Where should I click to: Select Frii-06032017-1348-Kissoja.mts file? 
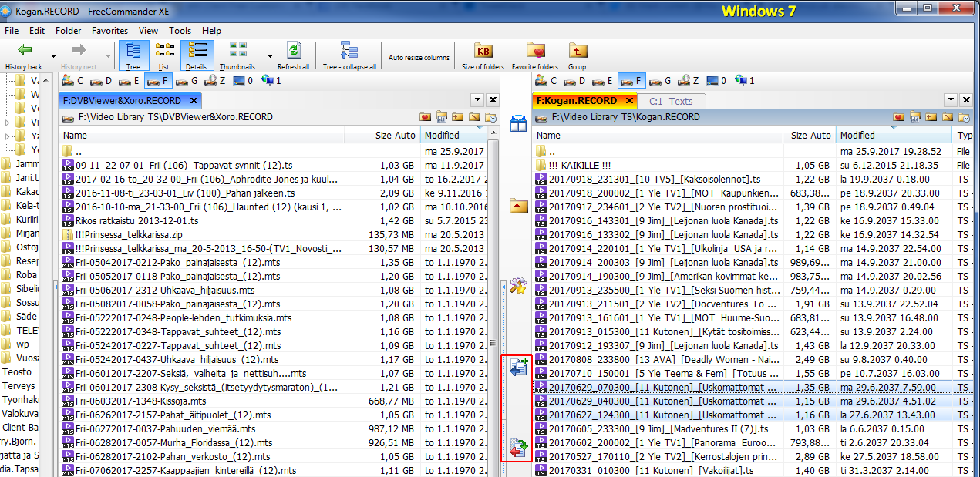pyautogui.click(x=141, y=401)
